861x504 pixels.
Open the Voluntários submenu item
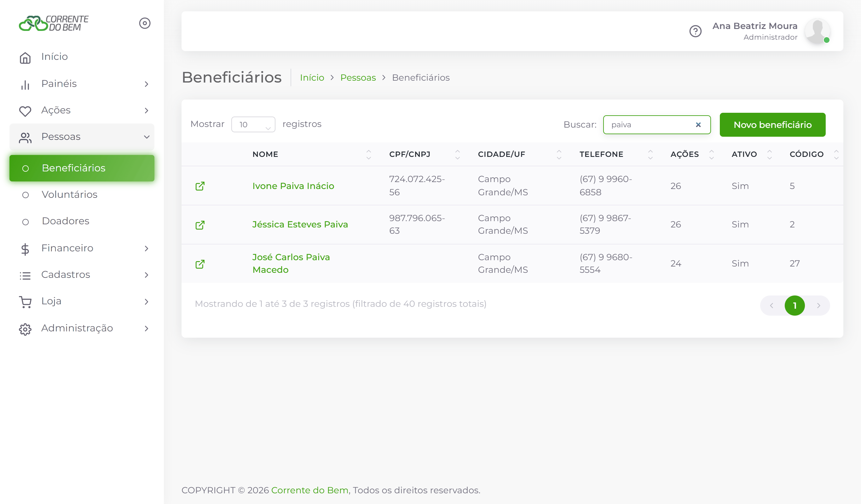point(82,195)
